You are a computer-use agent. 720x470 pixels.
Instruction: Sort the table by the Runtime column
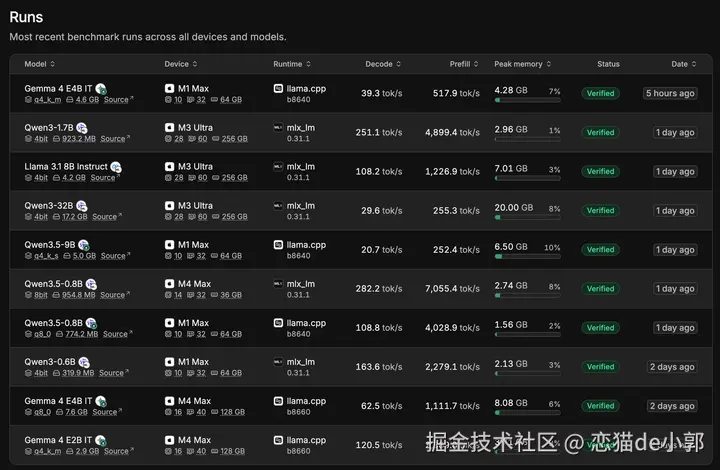pyautogui.click(x=292, y=64)
